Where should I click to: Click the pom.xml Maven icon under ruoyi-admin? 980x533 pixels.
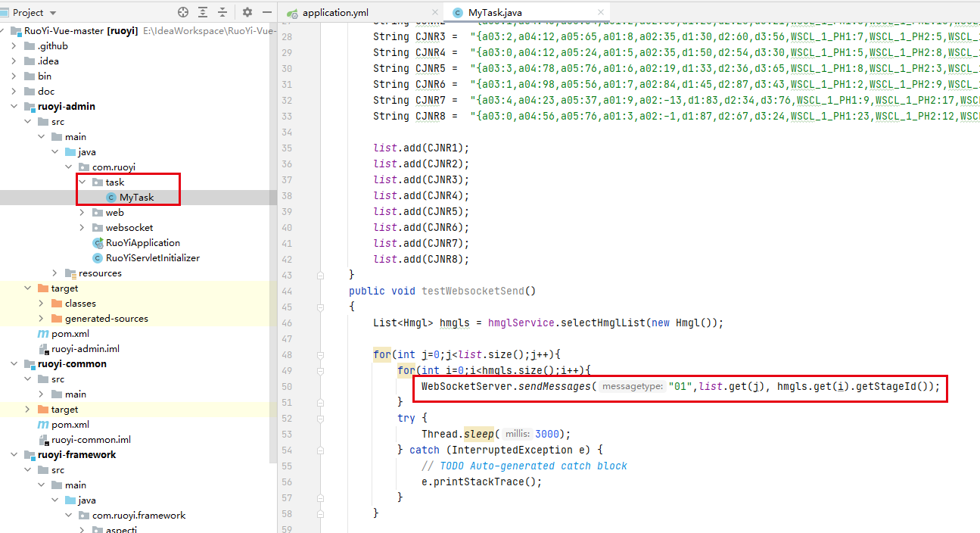(43, 334)
